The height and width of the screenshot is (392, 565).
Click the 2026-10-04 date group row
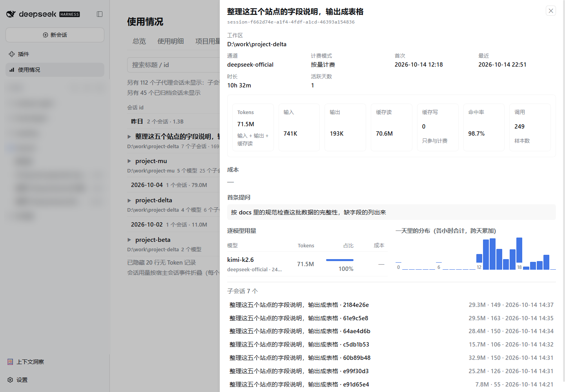click(173, 185)
